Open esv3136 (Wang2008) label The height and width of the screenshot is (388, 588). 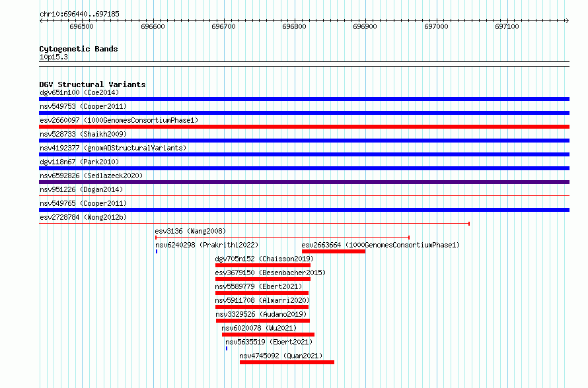point(190,231)
